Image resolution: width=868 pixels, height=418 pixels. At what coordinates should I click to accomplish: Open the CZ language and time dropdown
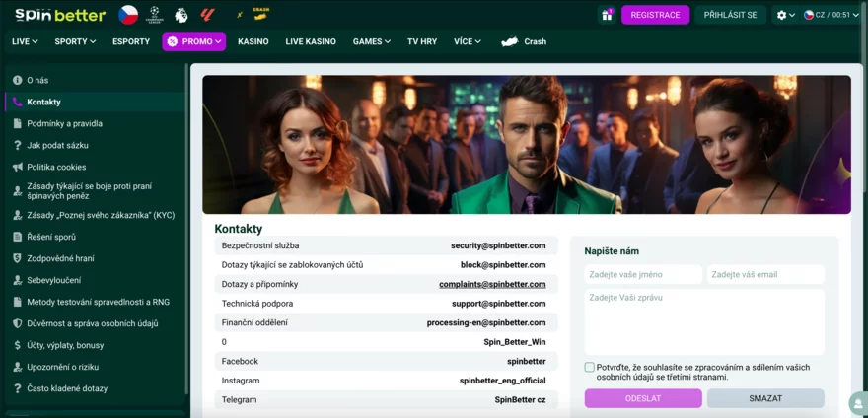pos(832,15)
